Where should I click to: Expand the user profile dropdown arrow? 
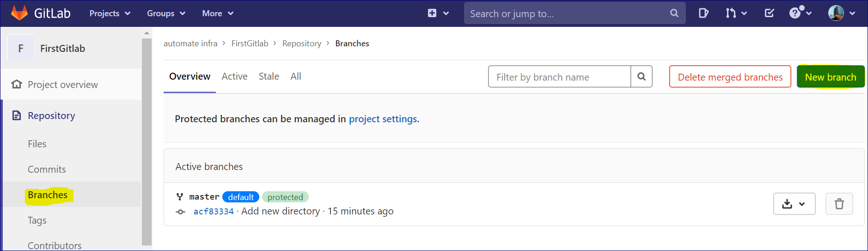coord(852,13)
